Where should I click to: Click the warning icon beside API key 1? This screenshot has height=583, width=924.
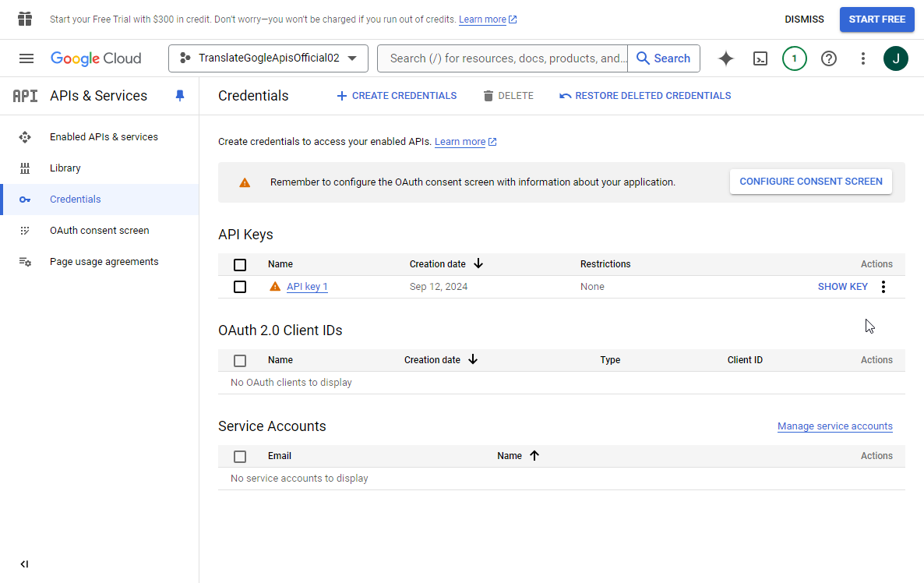(274, 287)
